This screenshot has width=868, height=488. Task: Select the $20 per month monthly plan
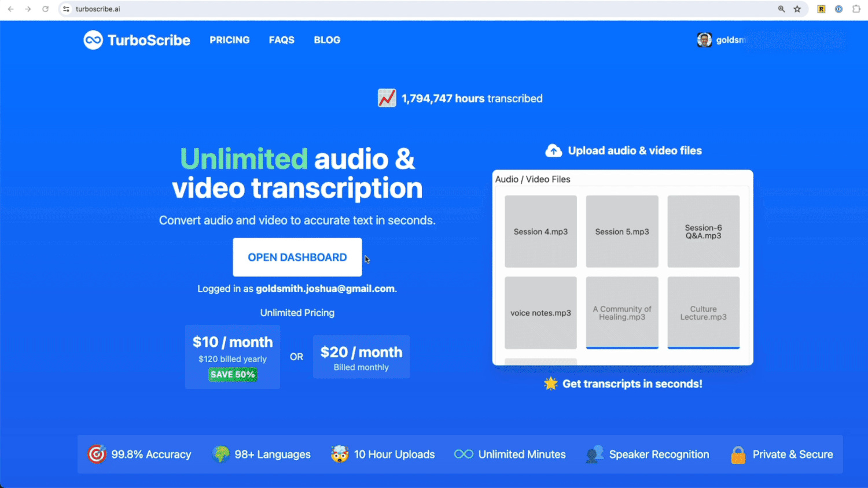(x=361, y=356)
